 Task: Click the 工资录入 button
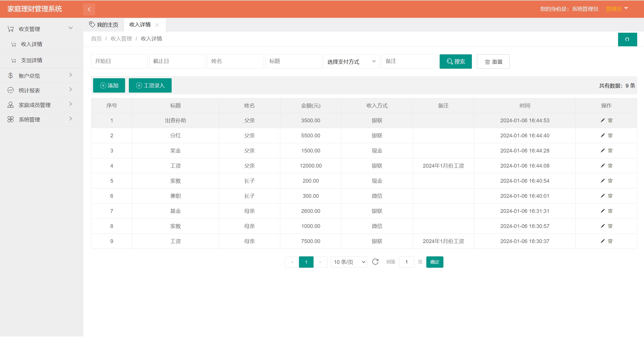click(150, 86)
